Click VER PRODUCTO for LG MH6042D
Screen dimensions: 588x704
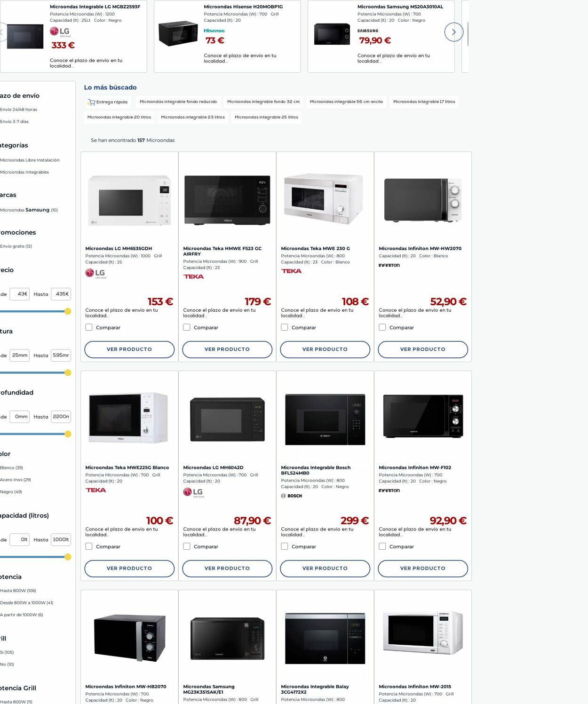pos(227,569)
